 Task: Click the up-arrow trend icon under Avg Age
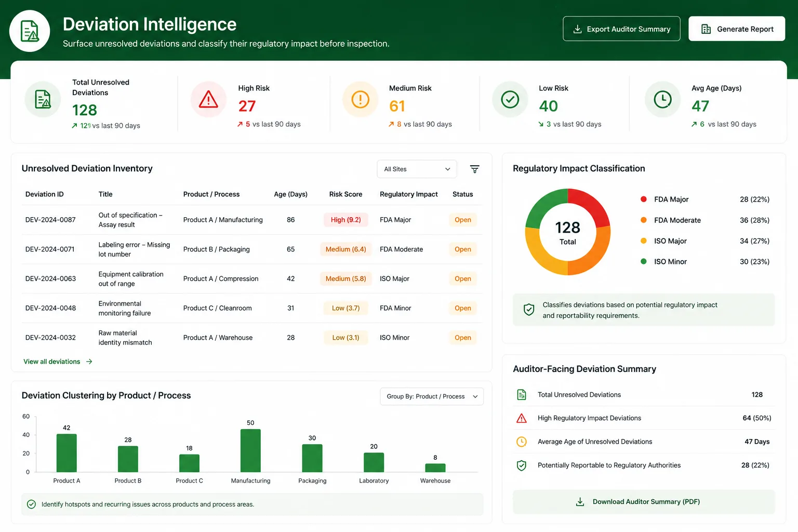pyautogui.click(x=694, y=124)
